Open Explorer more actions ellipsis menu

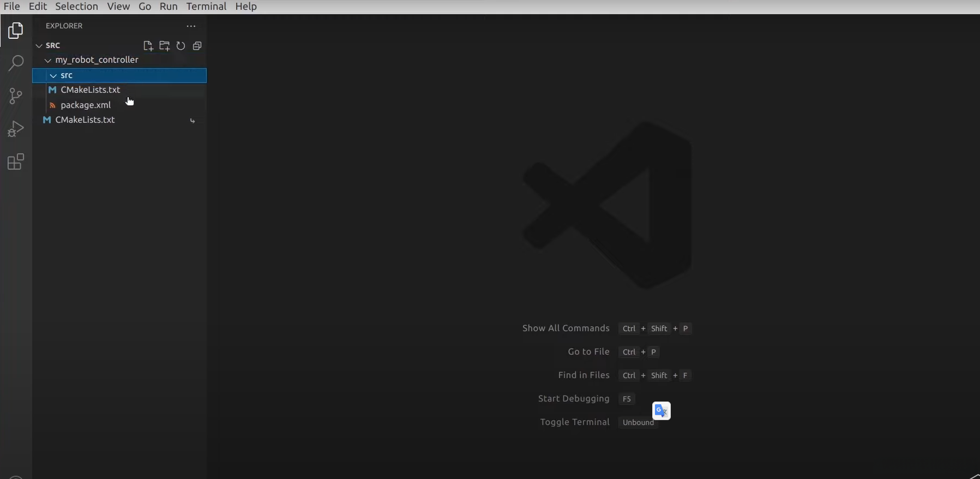pyautogui.click(x=191, y=26)
